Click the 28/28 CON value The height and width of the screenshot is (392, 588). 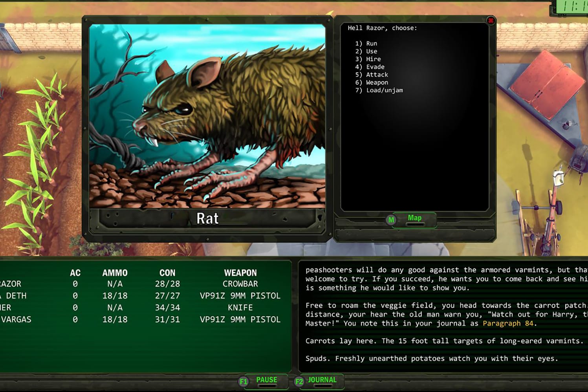[x=167, y=284]
